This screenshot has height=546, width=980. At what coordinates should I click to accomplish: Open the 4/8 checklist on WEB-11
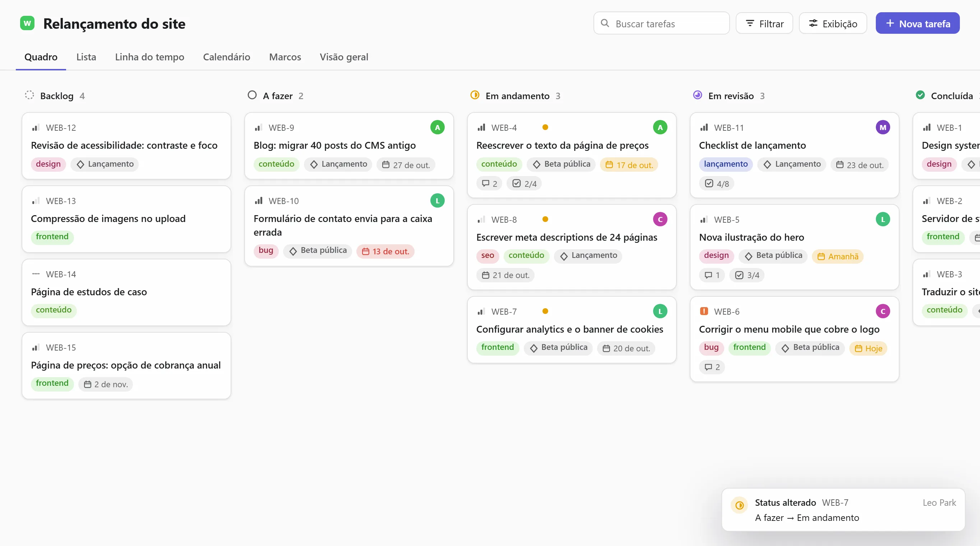click(717, 184)
